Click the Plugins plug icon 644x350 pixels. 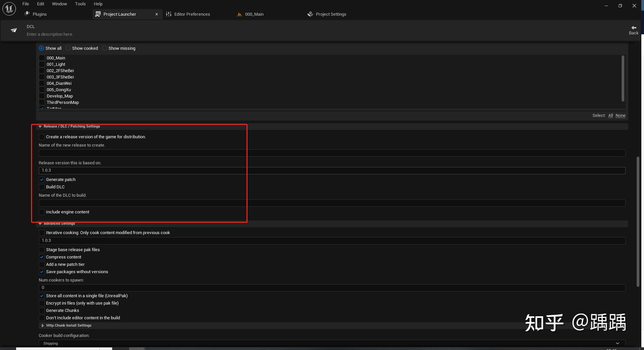[27, 14]
